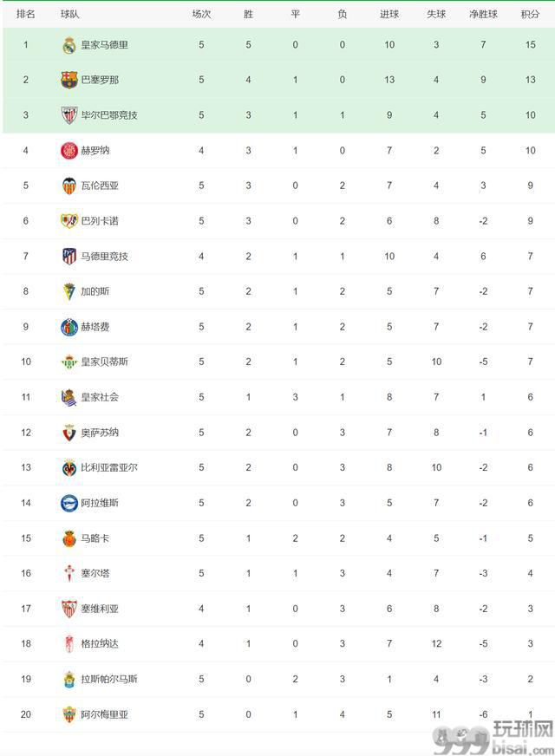Select the Getafe blue round logo
This screenshot has height=756, width=555.
pos(69,327)
